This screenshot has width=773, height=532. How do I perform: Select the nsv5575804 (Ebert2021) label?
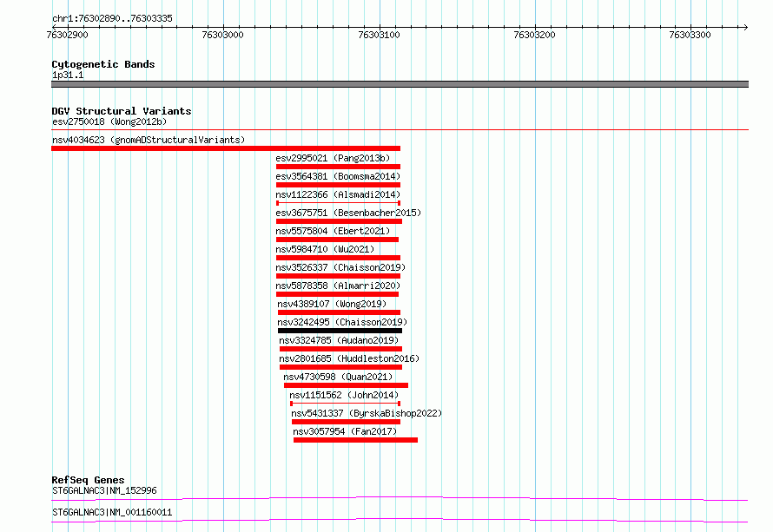[x=333, y=231]
